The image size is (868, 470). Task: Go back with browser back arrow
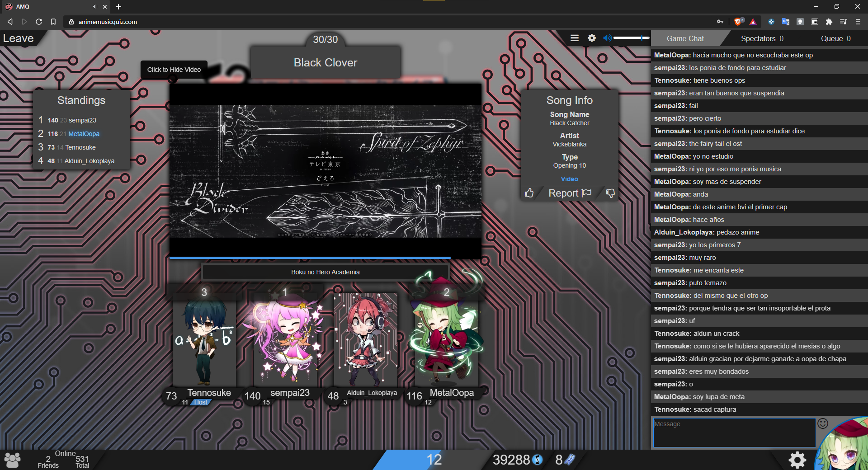pos(10,22)
